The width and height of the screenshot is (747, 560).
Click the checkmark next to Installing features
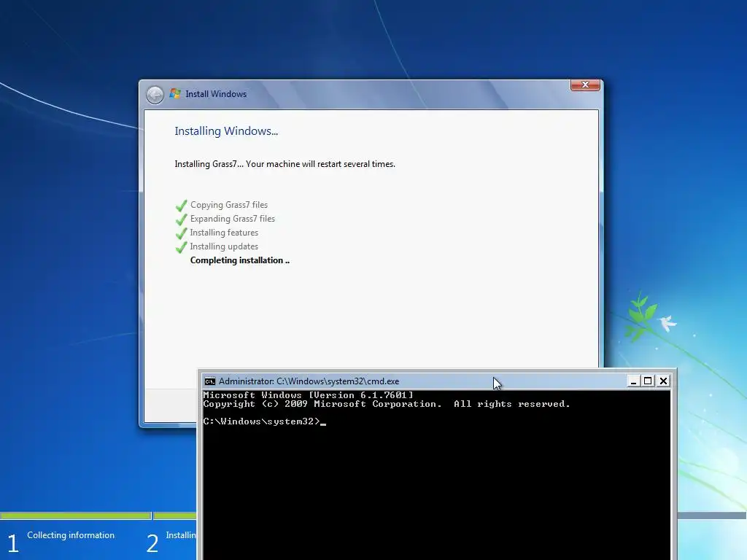pyautogui.click(x=181, y=233)
